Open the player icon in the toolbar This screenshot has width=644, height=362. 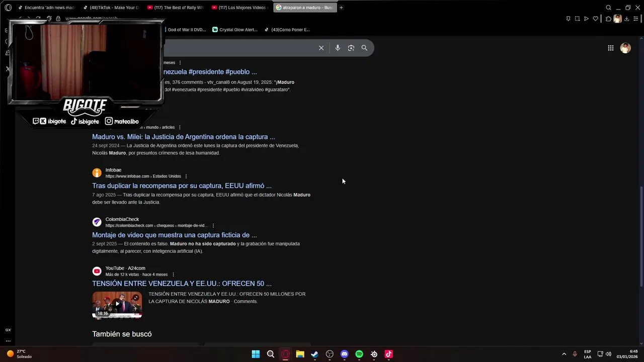click(x=586, y=19)
